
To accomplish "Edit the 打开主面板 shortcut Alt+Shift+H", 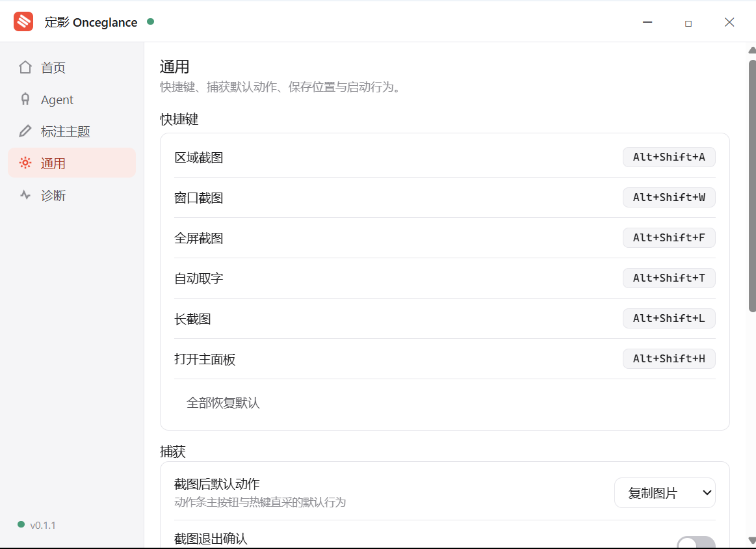I will click(669, 358).
